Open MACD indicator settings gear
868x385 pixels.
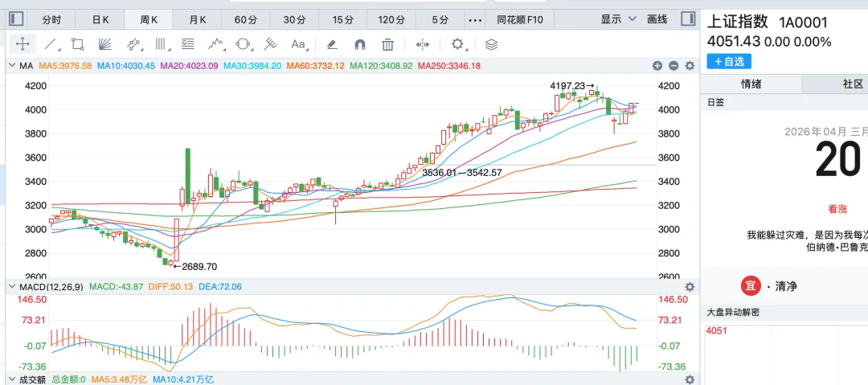(689, 286)
